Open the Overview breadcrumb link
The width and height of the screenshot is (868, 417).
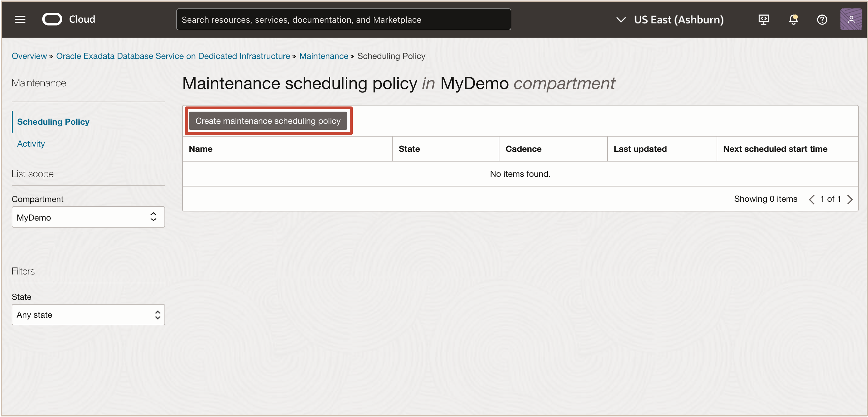[29, 56]
